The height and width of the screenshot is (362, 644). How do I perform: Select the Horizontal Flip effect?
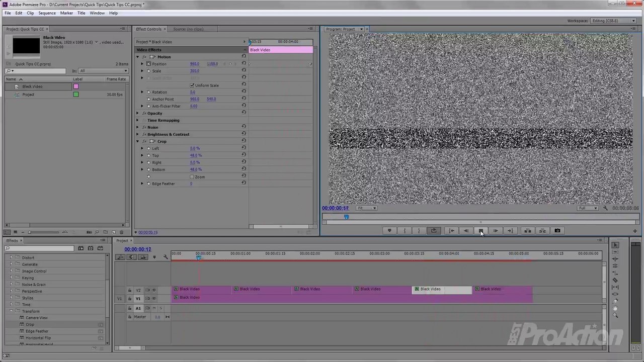(38, 338)
